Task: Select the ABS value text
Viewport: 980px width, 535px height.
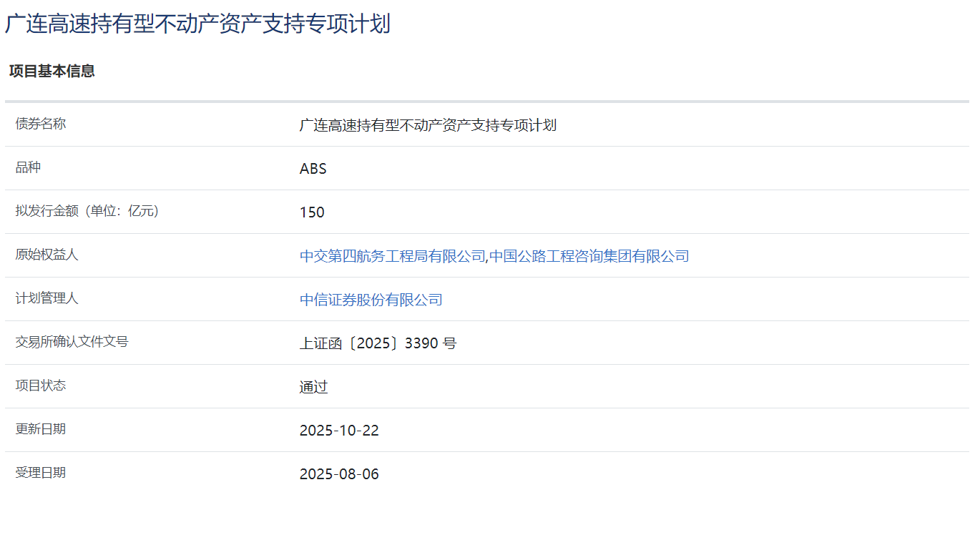Action: [314, 168]
